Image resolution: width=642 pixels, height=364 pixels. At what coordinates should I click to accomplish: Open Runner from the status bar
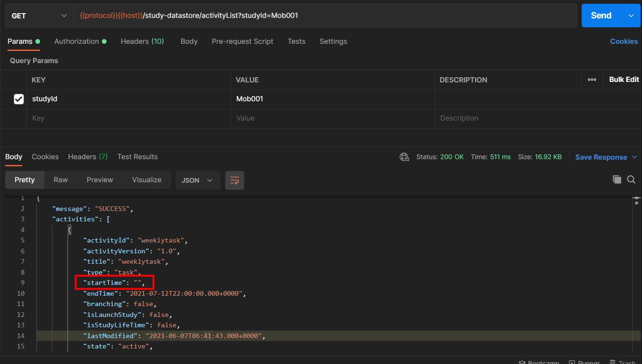(x=584, y=362)
